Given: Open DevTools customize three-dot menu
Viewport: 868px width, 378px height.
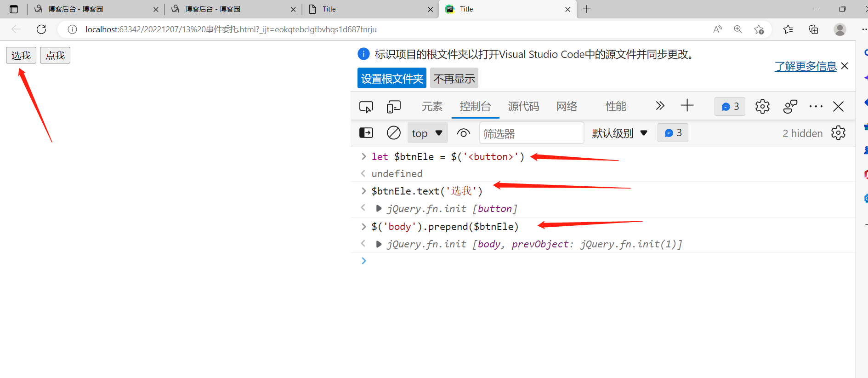Looking at the screenshot, I should [816, 107].
